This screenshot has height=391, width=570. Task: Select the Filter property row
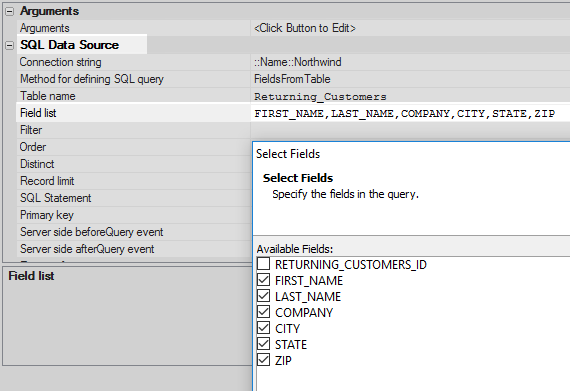[x=133, y=130]
